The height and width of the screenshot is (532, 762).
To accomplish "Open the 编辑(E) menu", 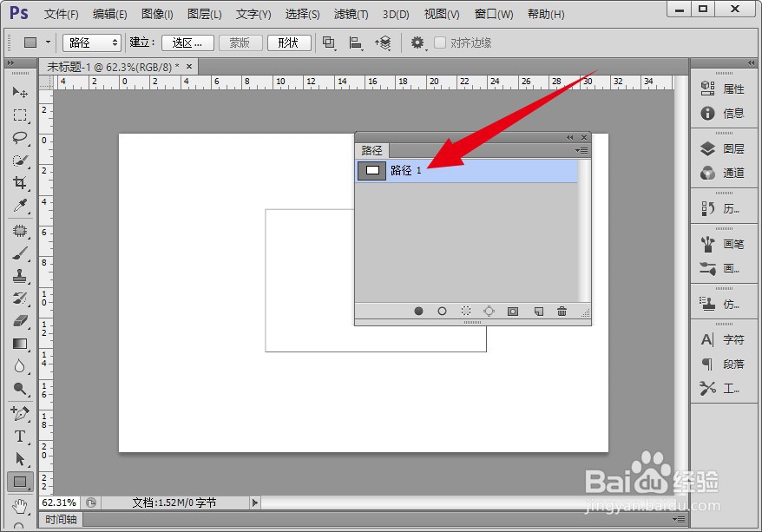I will [x=110, y=14].
